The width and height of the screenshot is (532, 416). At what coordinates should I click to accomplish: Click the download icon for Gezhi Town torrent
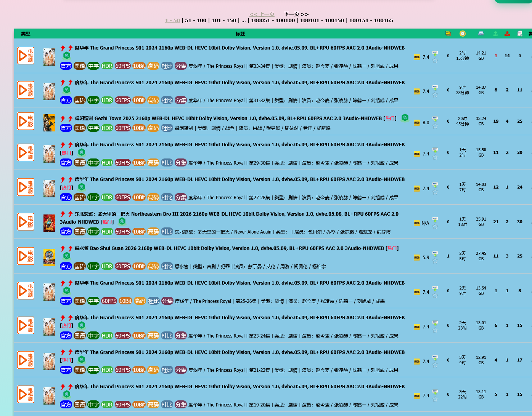(x=435, y=119)
